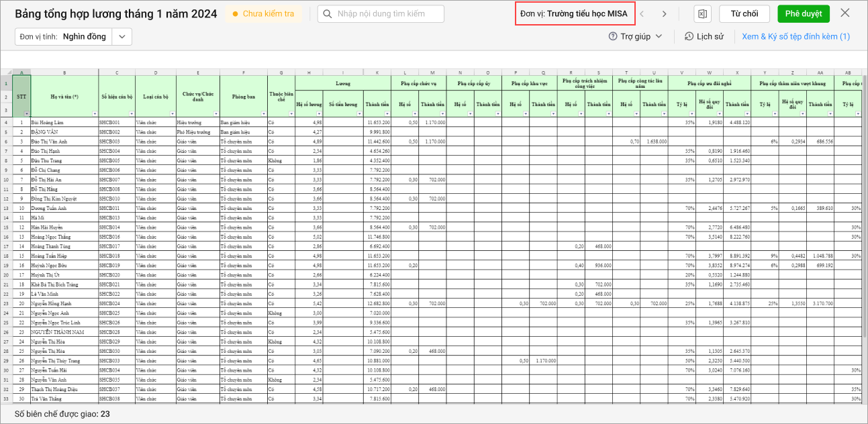
Task: Click the search magnifier icon
Action: click(x=328, y=14)
